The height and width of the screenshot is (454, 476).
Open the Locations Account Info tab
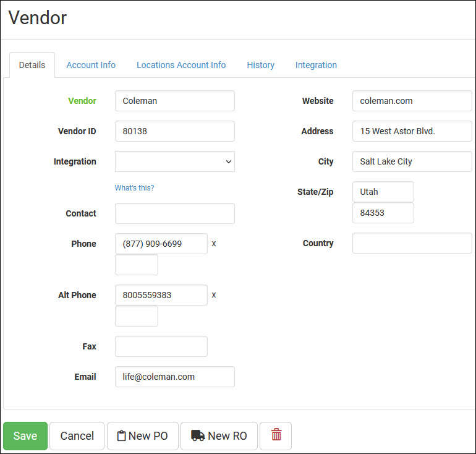pyautogui.click(x=181, y=65)
